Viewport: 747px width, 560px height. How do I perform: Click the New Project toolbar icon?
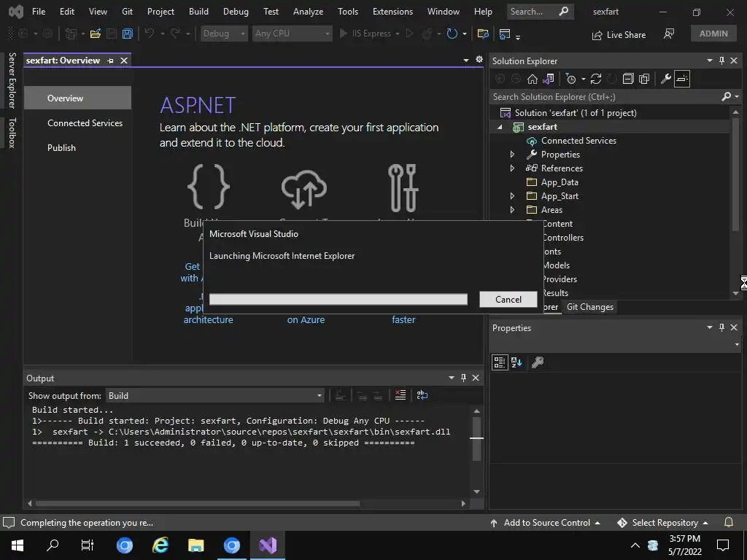(71, 34)
